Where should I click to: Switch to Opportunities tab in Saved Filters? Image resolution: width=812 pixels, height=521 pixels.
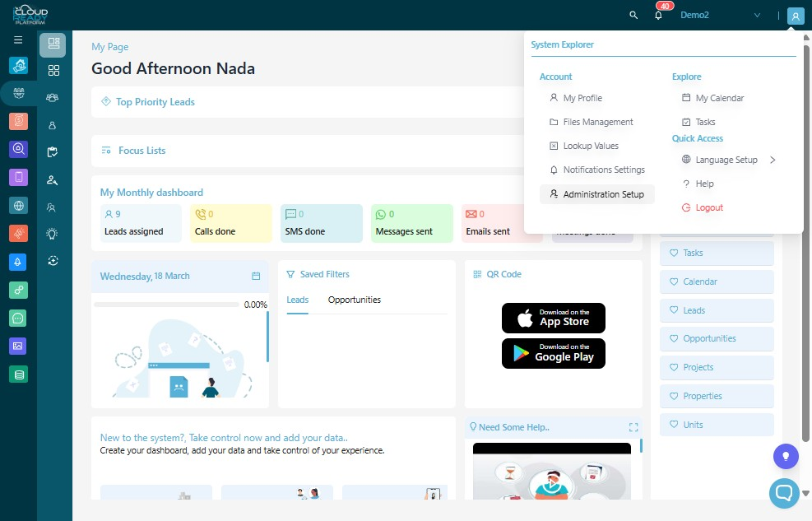[x=355, y=300]
